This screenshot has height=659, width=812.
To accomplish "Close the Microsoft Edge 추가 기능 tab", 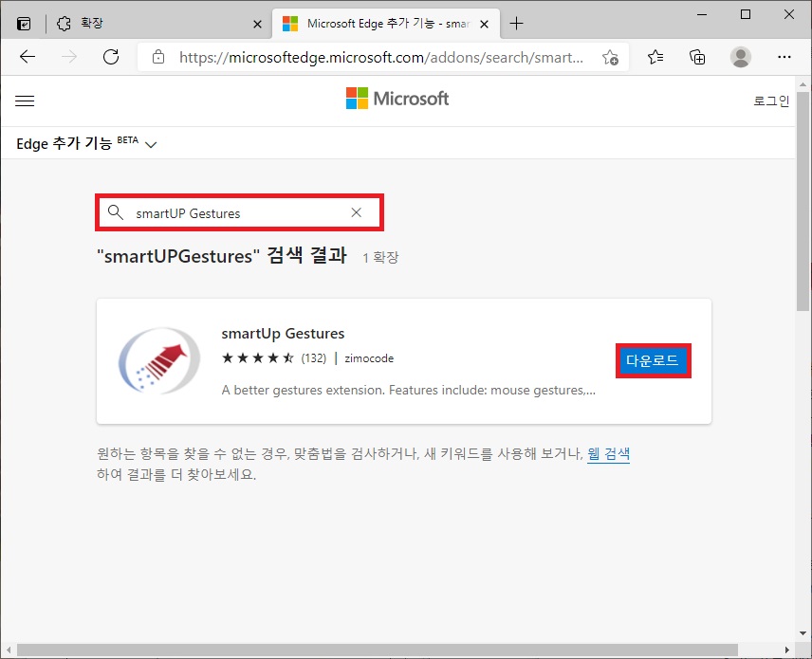I will pos(484,24).
